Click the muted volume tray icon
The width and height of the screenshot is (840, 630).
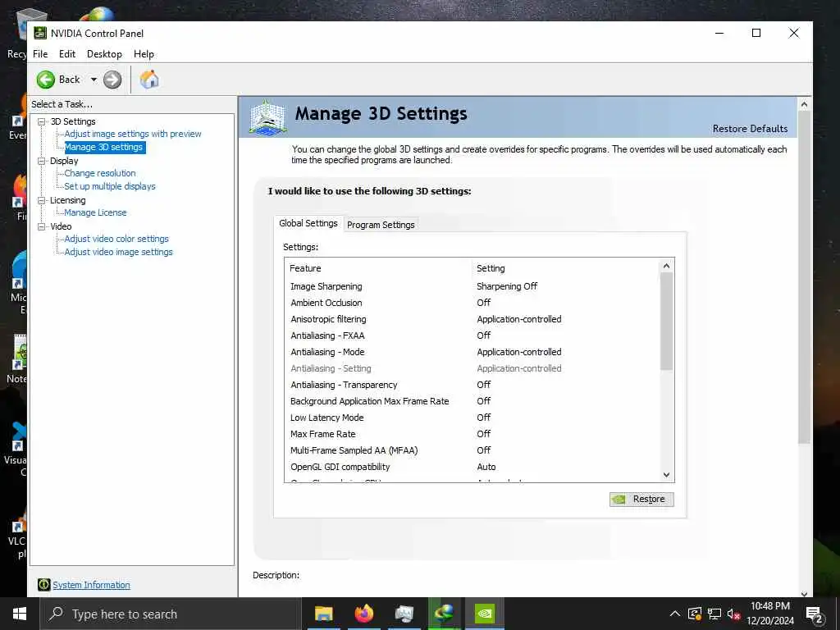(x=733, y=614)
